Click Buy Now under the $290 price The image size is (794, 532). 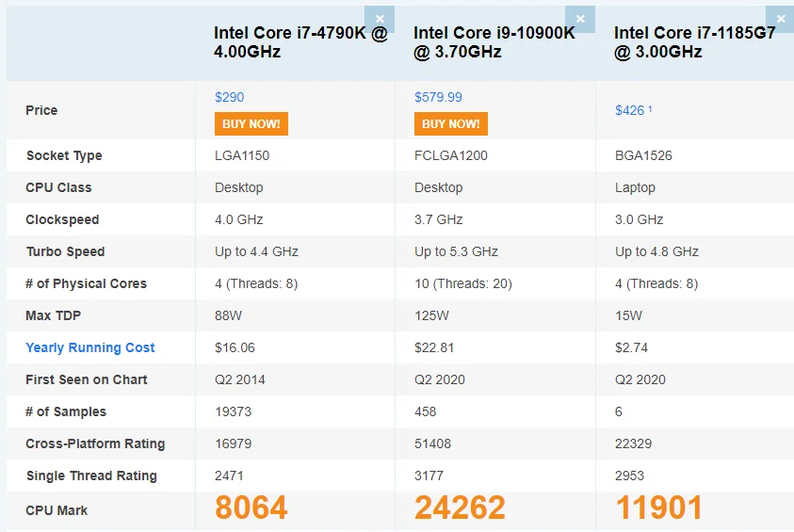251,123
